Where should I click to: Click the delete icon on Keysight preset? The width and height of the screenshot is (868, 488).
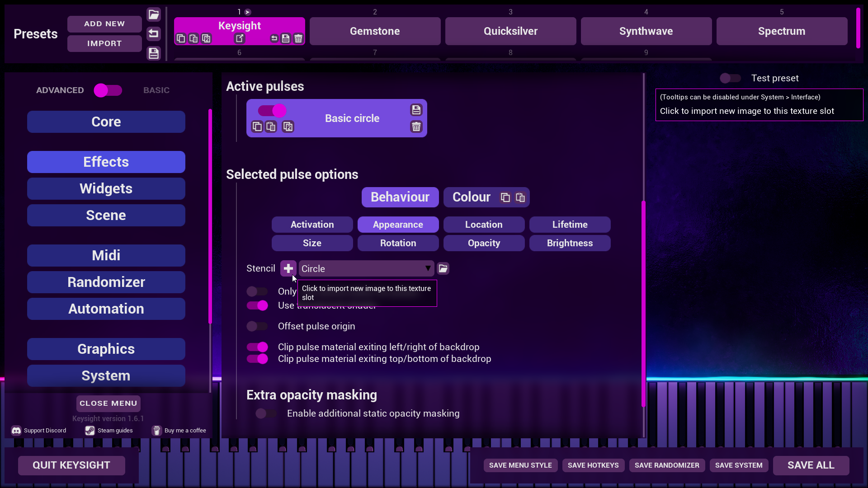coord(298,38)
